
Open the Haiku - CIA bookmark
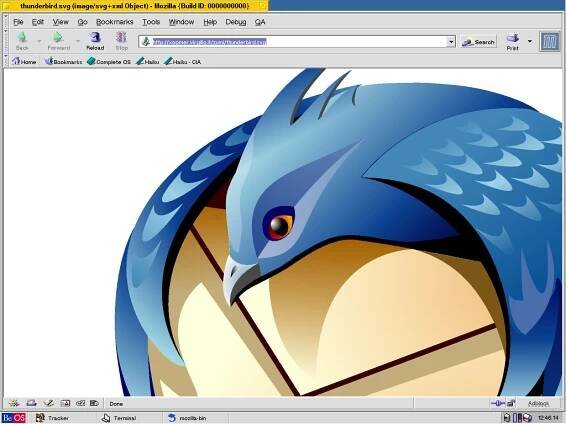click(x=183, y=62)
